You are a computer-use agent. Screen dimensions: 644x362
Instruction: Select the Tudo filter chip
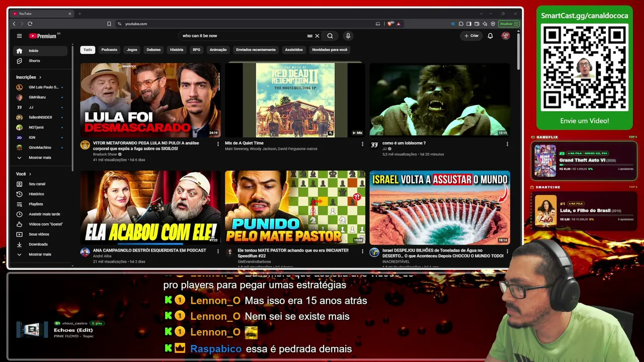coord(88,50)
